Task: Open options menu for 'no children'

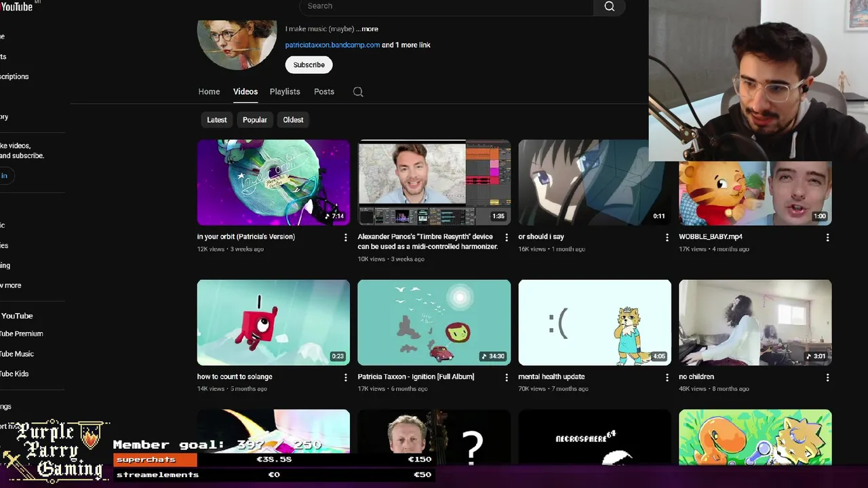Action: (x=827, y=378)
